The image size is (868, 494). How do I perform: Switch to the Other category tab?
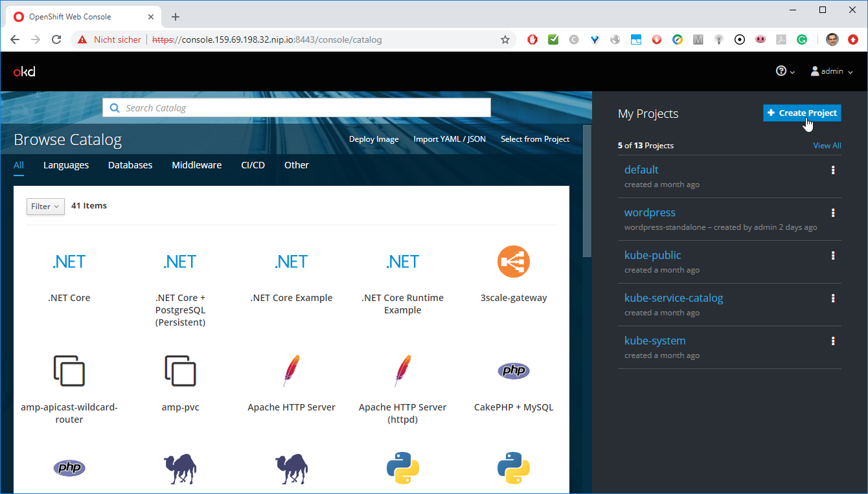click(297, 165)
